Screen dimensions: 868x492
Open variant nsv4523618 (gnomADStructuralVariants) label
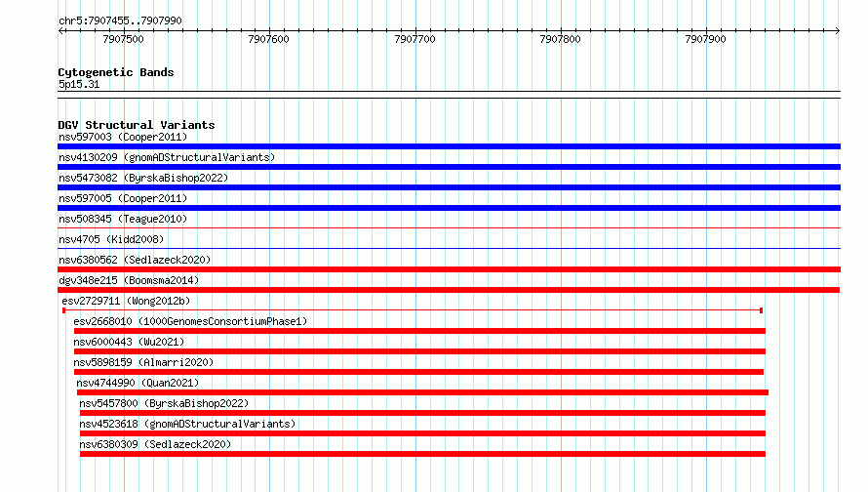tap(187, 424)
